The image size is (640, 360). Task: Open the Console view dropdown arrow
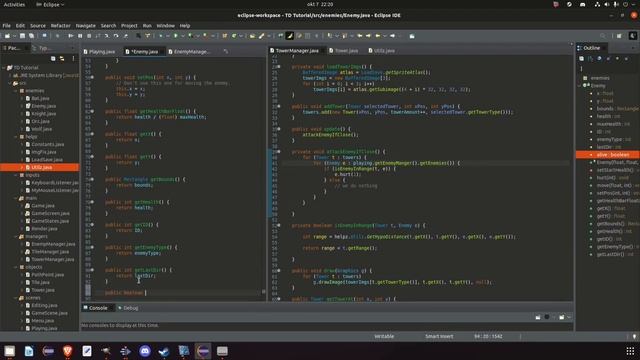569,317
